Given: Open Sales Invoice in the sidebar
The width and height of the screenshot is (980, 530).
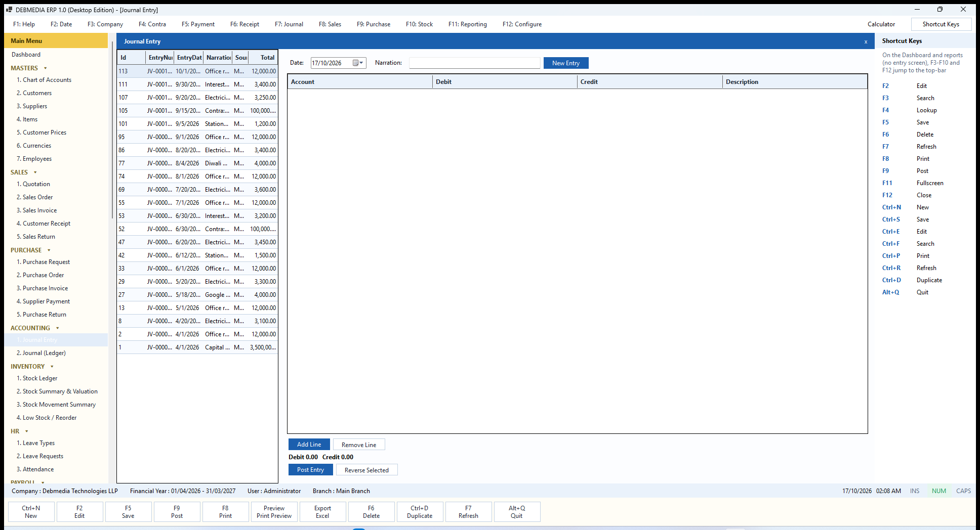Looking at the screenshot, I should 37,210.
